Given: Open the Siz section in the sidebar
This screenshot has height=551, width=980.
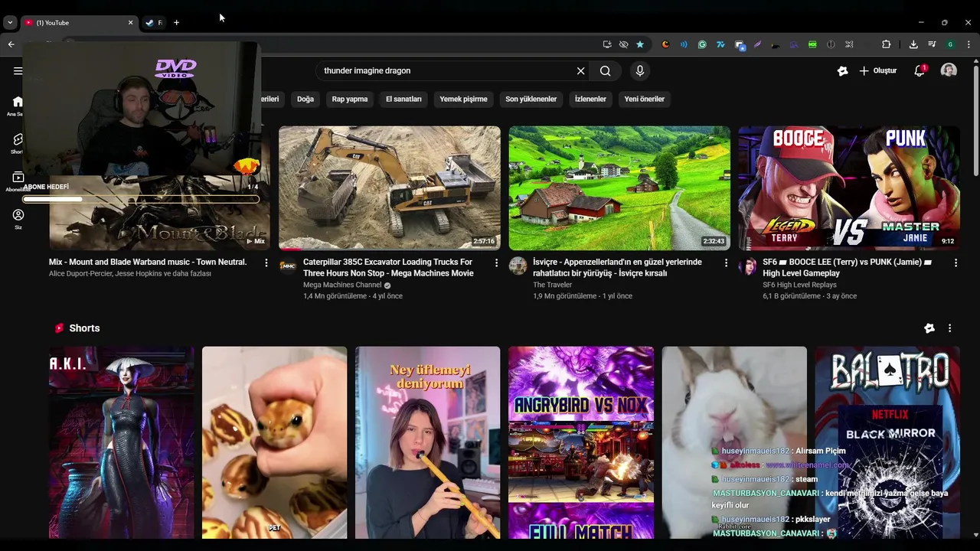Looking at the screenshot, I should tap(18, 219).
